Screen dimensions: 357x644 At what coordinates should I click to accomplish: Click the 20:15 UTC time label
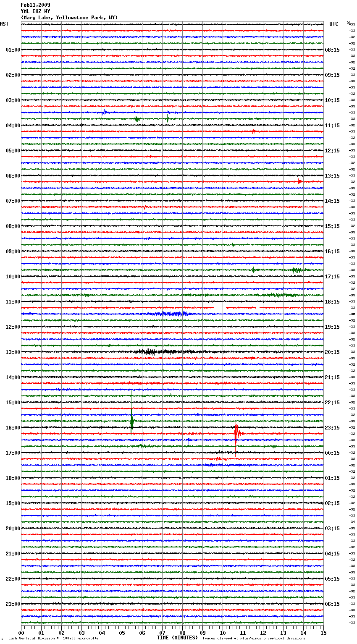pyautogui.click(x=332, y=352)
